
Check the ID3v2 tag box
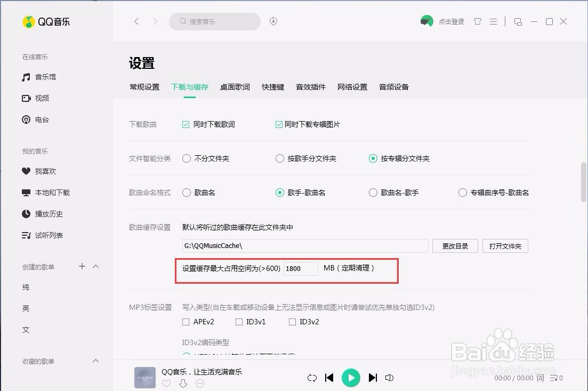[292, 322]
